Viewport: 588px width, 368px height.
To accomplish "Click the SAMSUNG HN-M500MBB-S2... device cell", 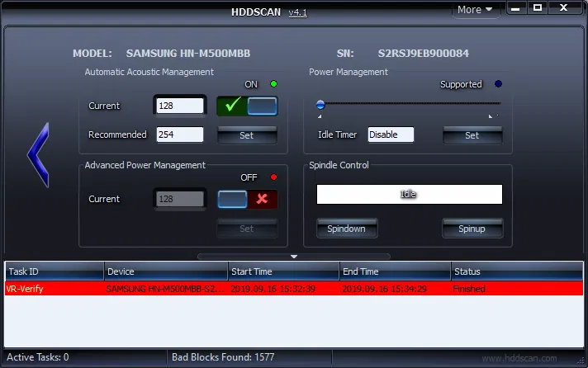I will [x=165, y=289].
